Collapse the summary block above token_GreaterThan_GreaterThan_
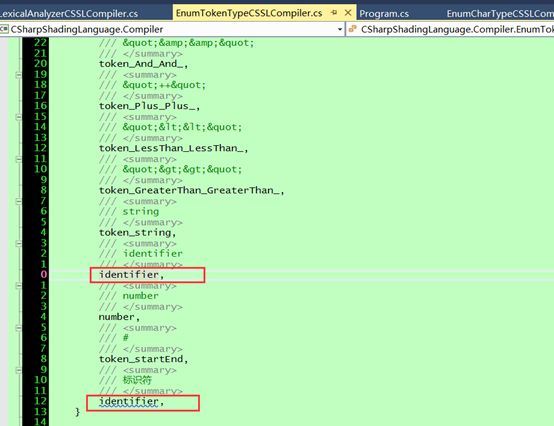The height and width of the screenshot is (426, 554). pos(18,159)
